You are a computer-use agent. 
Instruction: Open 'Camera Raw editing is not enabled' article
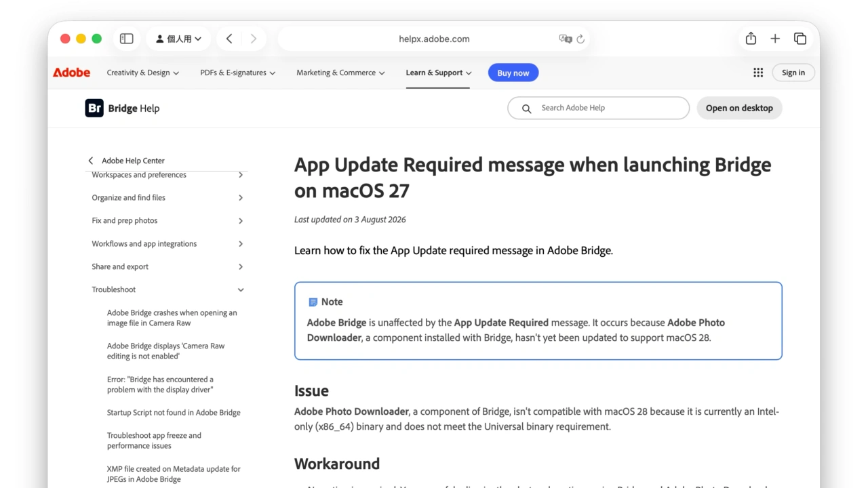[166, 351]
